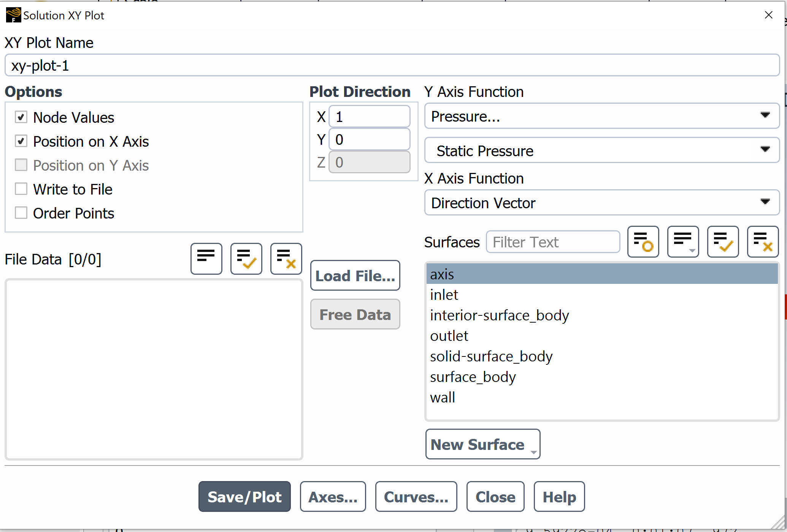The height and width of the screenshot is (532, 787).
Task: Click the checkmark file data icon
Action: [x=245, y=257]
